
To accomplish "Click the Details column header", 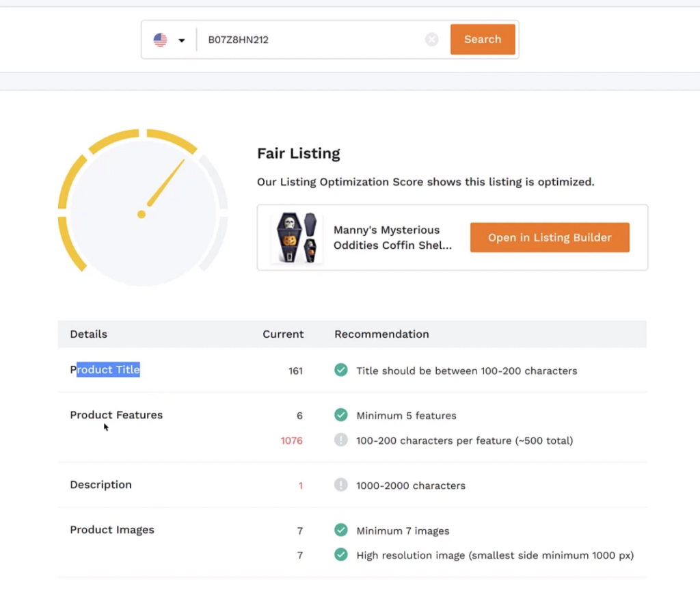I will pos(88,334).
